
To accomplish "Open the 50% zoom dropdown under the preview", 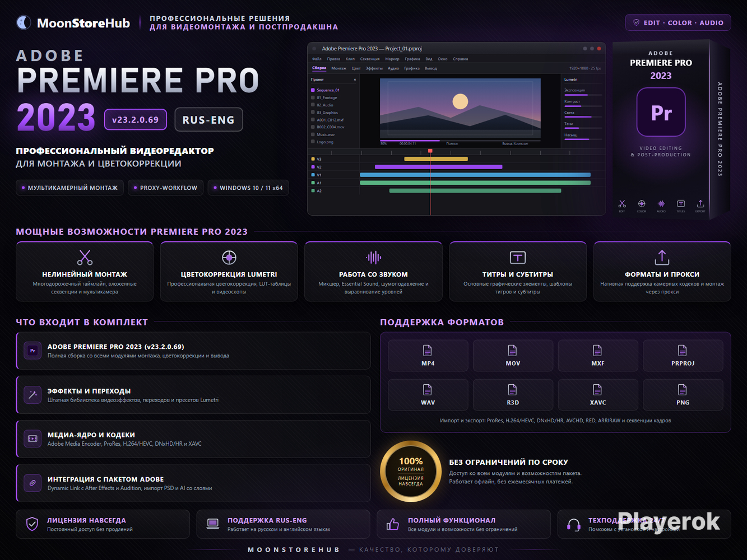I will tap(384, 143).
